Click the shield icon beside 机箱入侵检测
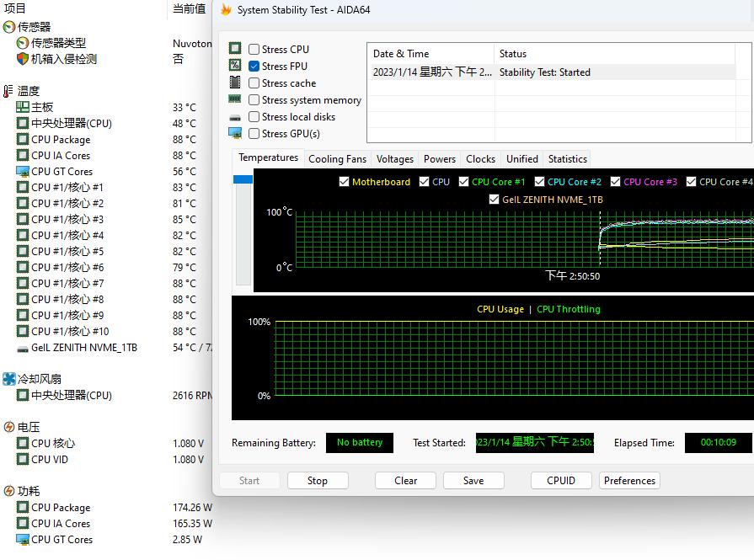Screen dimensions: 754x560 click(23, 59)
